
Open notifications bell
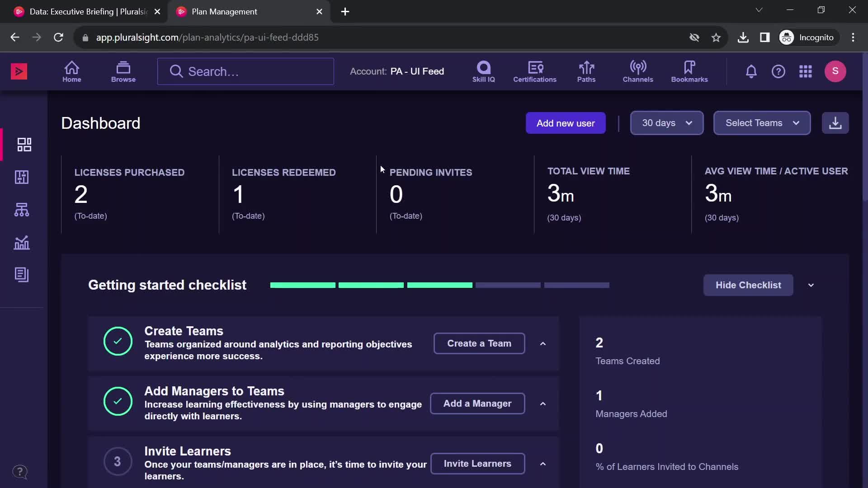(x=751, y=71)
